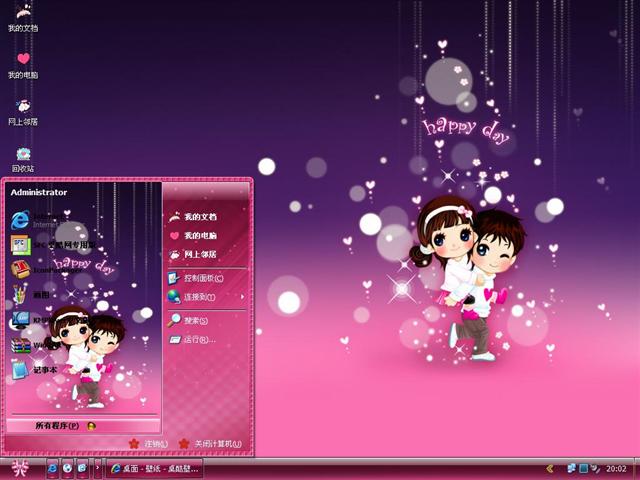
Task: Click network computers tray icon
Action: tap(571, 468)
